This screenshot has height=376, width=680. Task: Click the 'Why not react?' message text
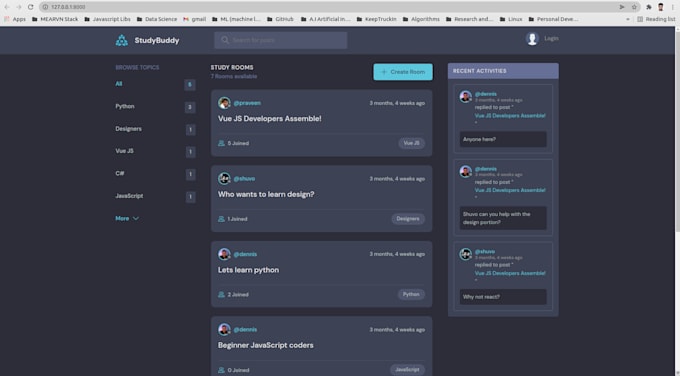click(481, 297)
